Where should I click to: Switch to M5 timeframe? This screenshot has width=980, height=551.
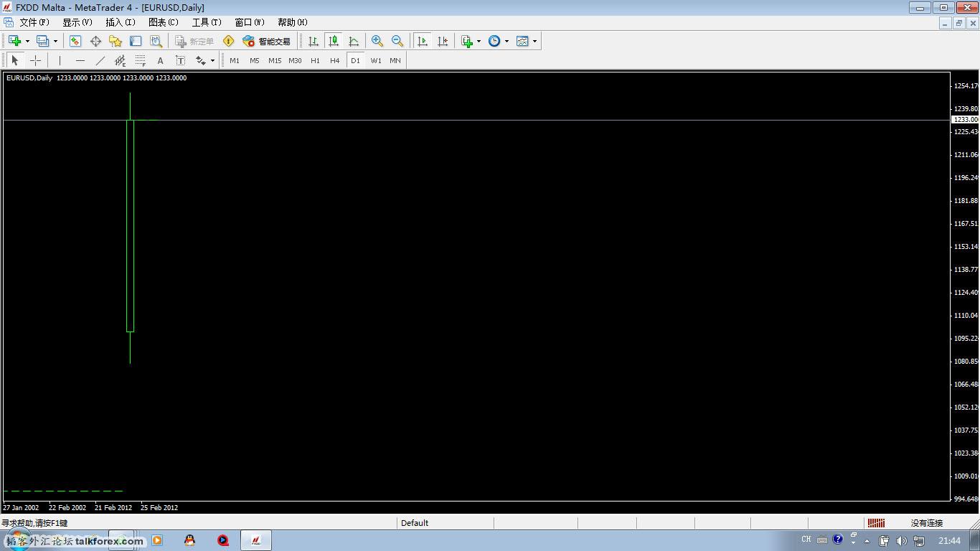tap(255, 60)
